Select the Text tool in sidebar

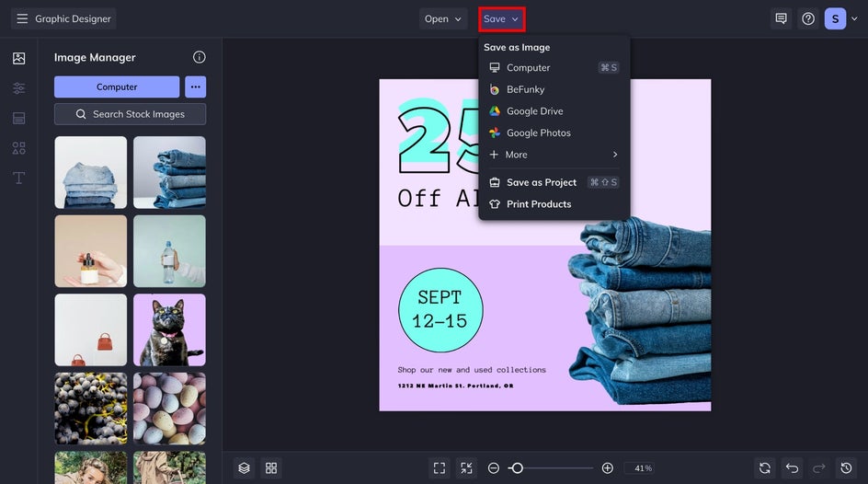click(18, 178)
